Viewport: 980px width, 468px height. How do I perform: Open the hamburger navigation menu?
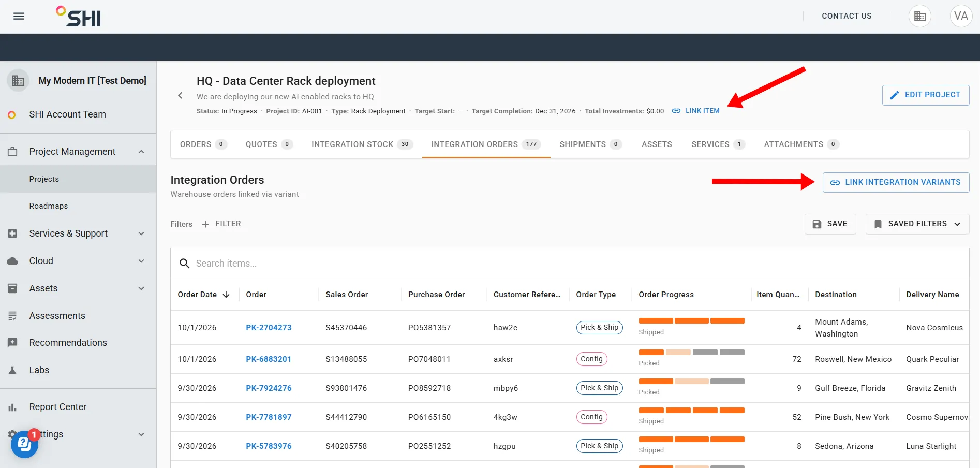pyautogui.click(x=19, y=16)
